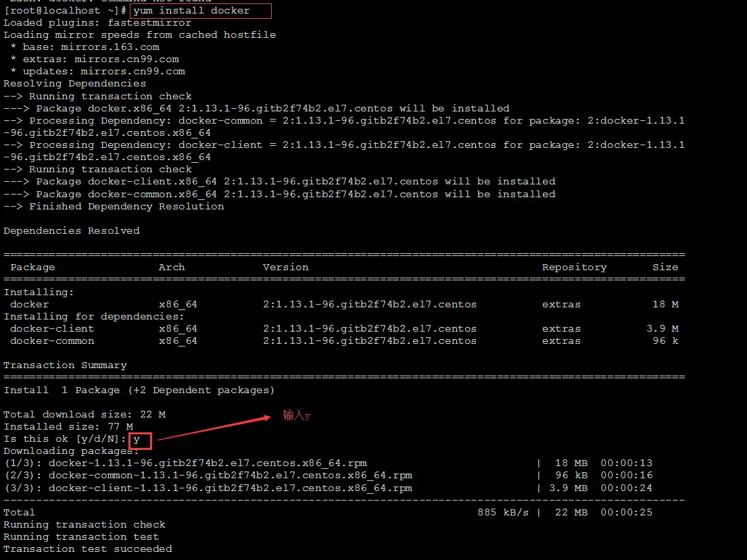Click the '00:00:25' total time
This screenshot has height=560, width=747.
tap(627, 513)
